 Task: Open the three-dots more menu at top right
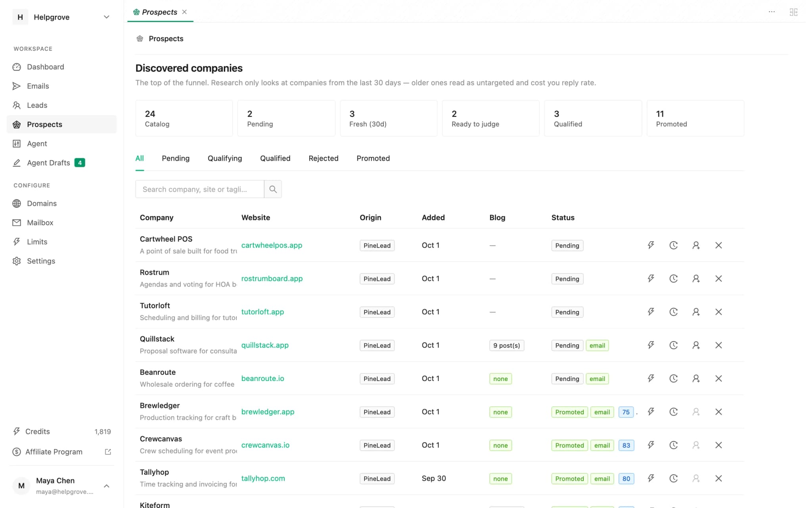click(x=772, y=12)
